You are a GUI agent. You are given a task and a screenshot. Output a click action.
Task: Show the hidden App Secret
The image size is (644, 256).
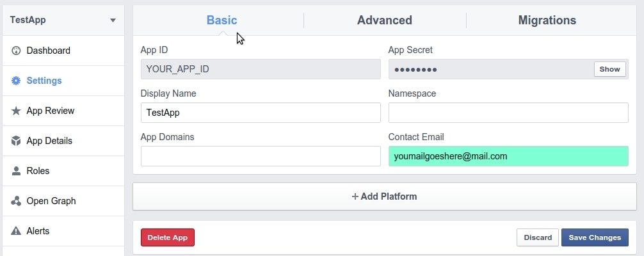coord(609,69)
